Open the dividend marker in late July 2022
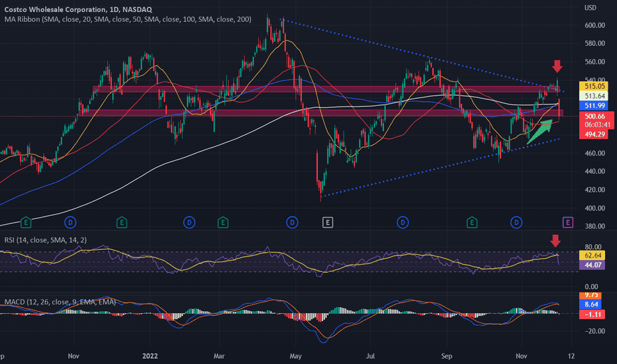 click(x=403, y=223)
